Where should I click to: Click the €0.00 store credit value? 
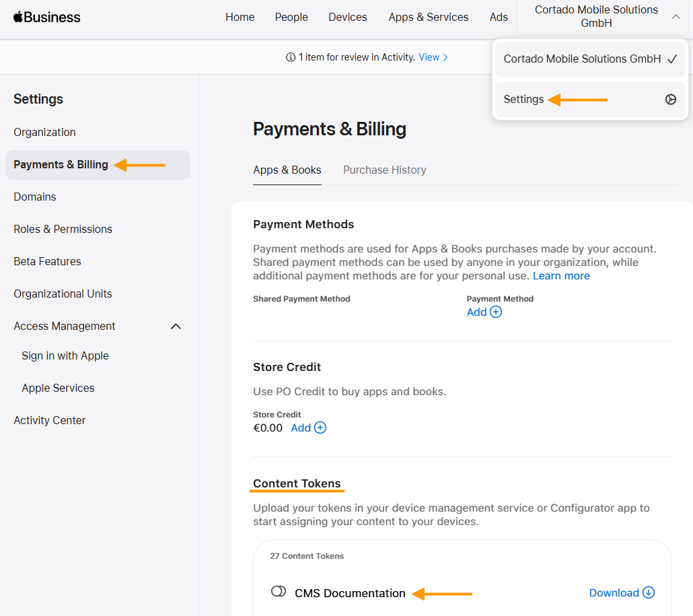pyautogui.click(x=268, y=428)
